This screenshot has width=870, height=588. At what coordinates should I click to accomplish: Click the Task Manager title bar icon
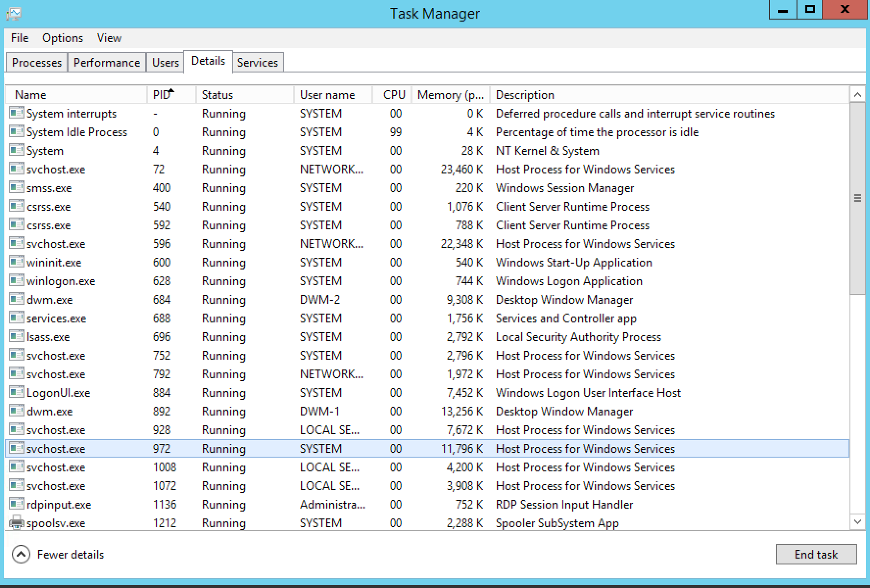click(13, 13)
